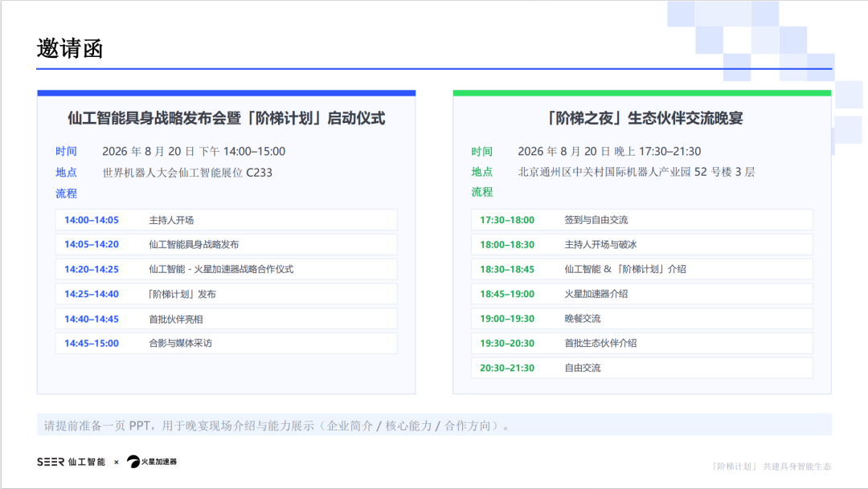The height and width of the screenshot is (489, 868).
Task: Click the 仙工智能具身战略发布 agenda item
Action: coord(194,244)
